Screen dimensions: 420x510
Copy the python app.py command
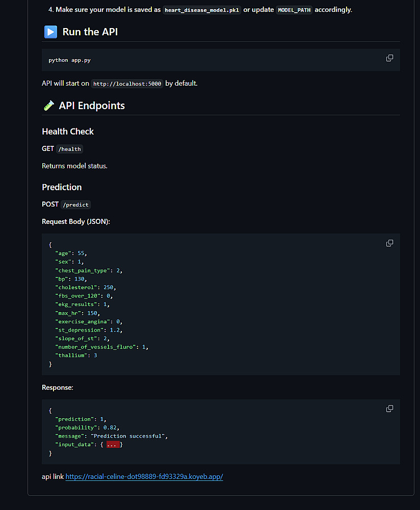[x=389, y=58]
